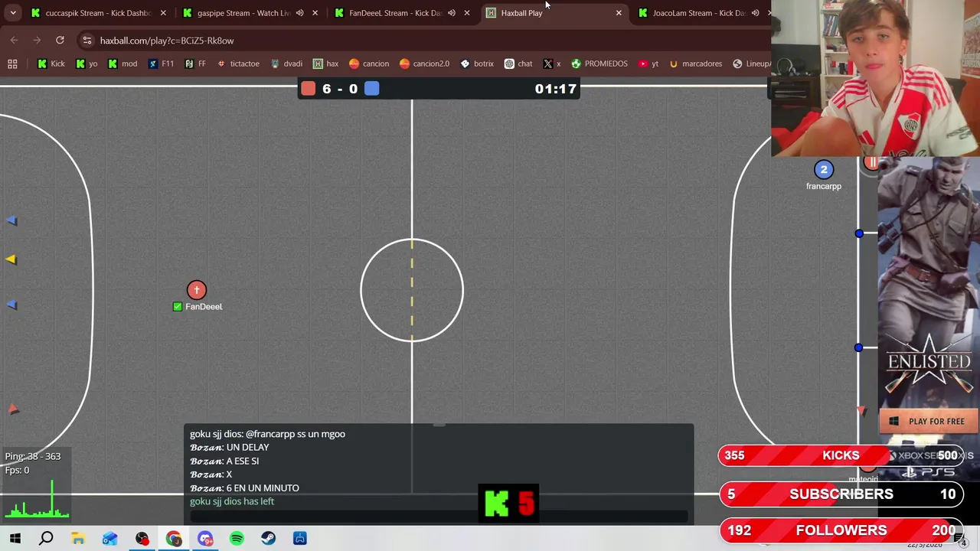The width and height of the screenshot is (980, 551).
Task: Open File Explorer from taskbar
Action: (x=78, y=539)
